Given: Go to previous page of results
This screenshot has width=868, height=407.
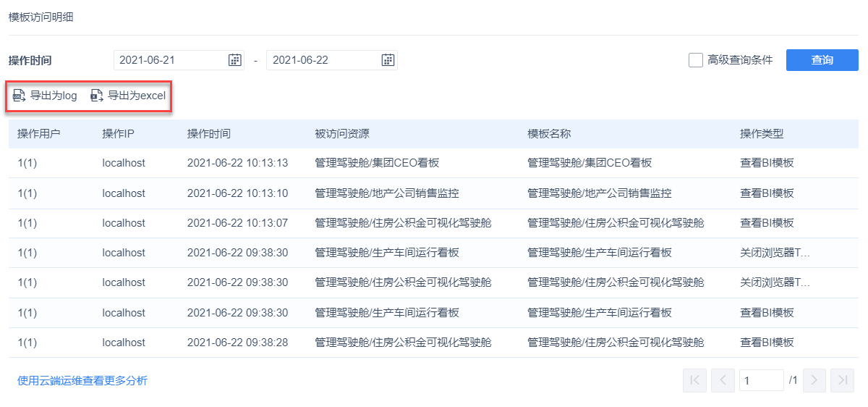Looking at the screenshot, I should coord(723,380).
